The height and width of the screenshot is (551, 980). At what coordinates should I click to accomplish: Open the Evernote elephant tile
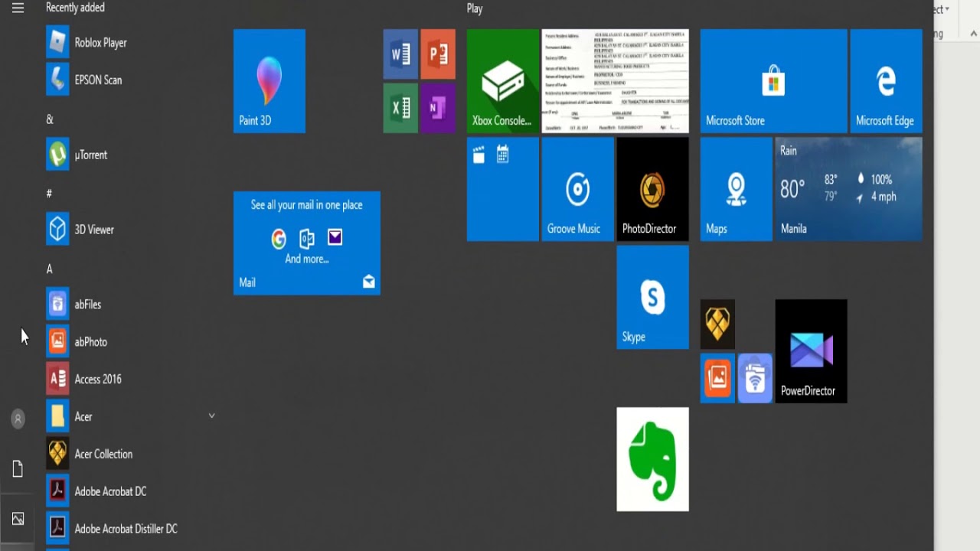click(653, 459)
